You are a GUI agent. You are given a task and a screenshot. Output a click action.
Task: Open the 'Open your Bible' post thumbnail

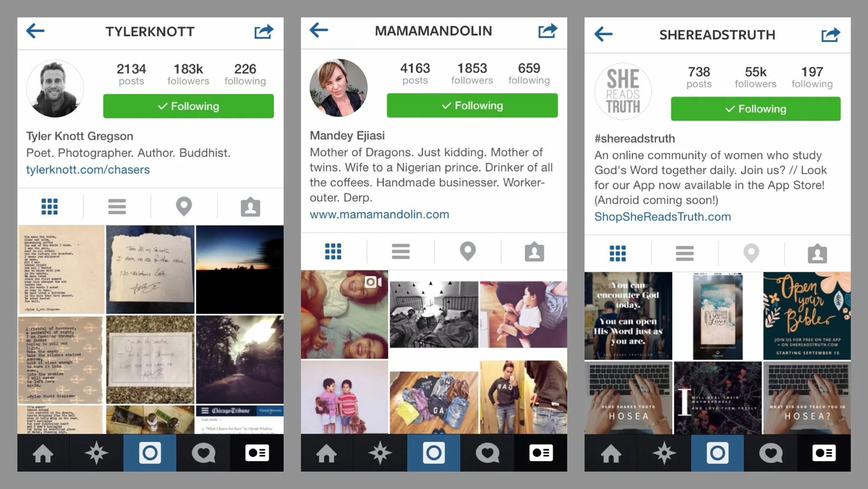pyautogui.click(x=807, y=316)
